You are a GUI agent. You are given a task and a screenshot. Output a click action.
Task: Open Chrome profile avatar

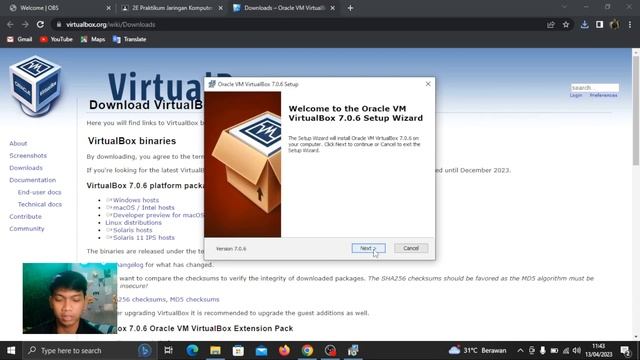(614, 24)
